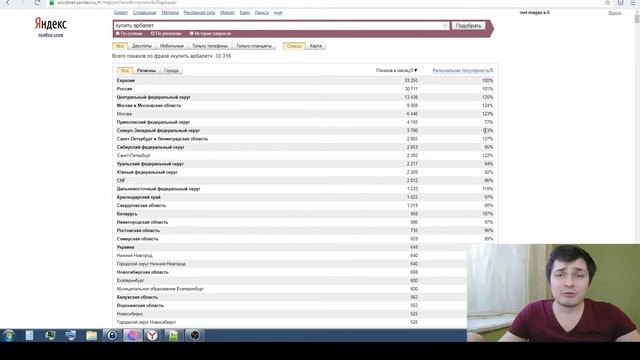Open the padlock app in taskbar
Image resolution: width=640 pixels, height=360 pixels.
pyautogui.click(x=112, y=336)
